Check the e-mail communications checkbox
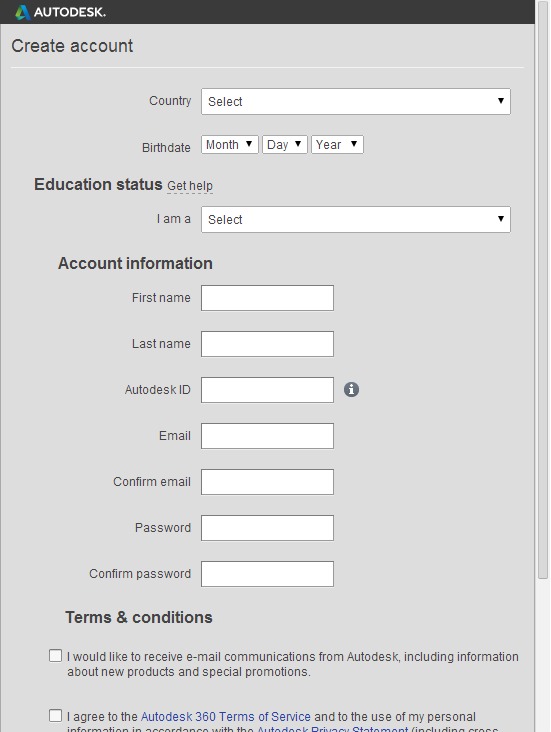Image resolution: width=551 pixels, height=732 pixels. point(55,655)
